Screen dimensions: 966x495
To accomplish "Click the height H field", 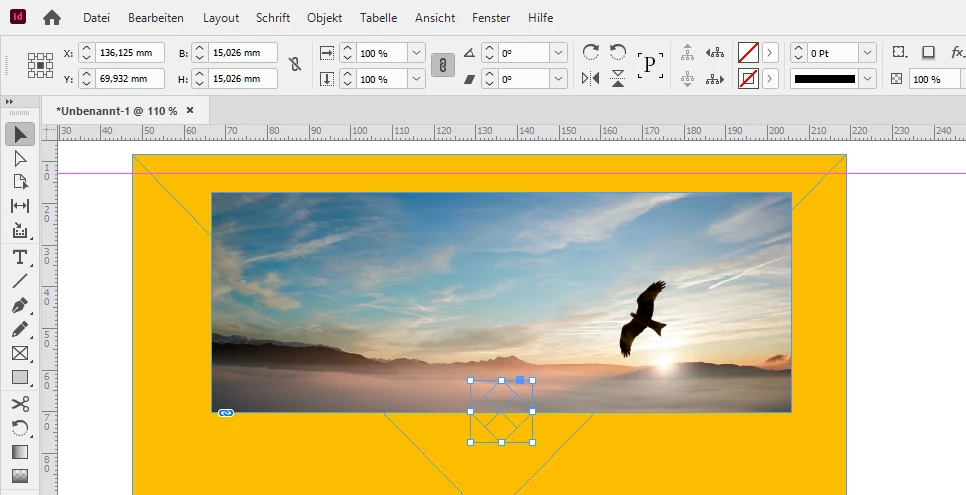I will (243, 79).
